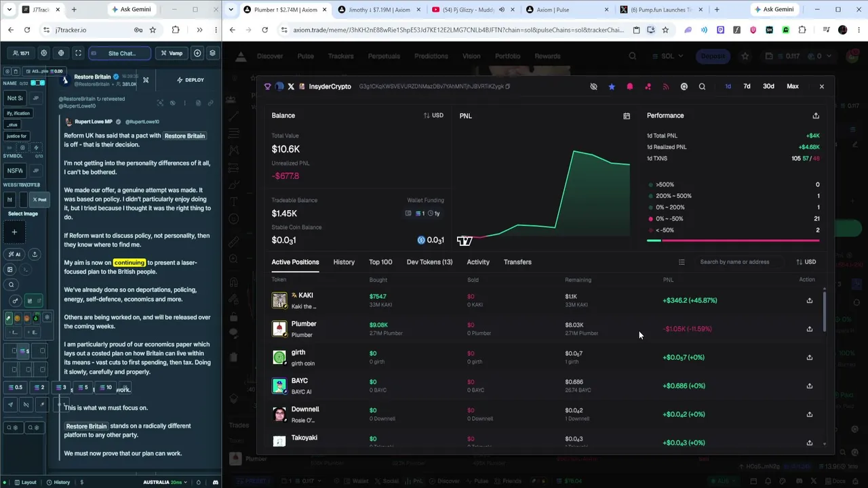Click the Rupert Lowe MP tweet author name
Screen dimensions: 868x488
94,122
